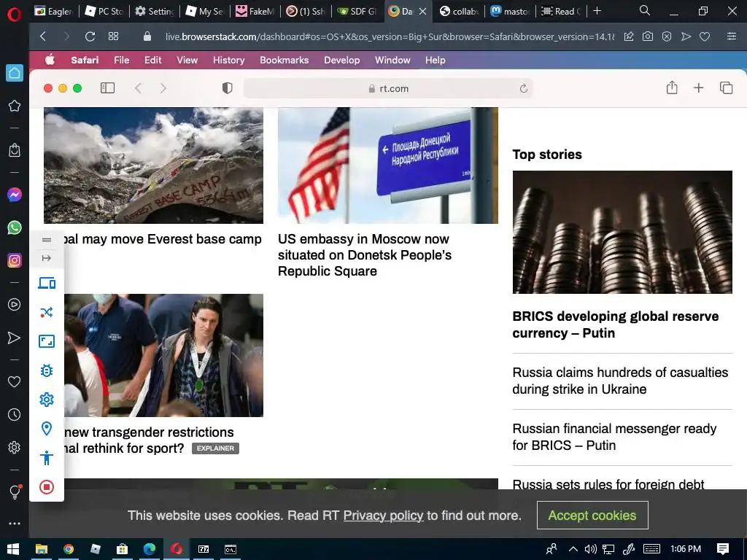Viewport: 747px width, 560px height.
Task: Click lightbulb icon in sidebar
Action: 15,491
